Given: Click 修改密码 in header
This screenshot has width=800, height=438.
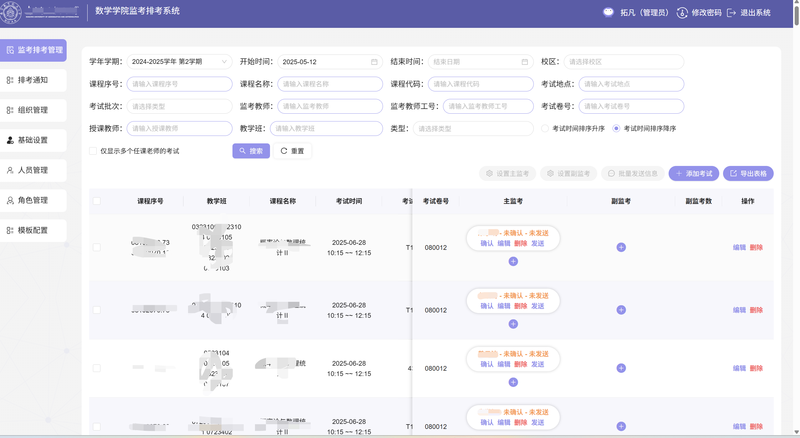Looking at the screenshot, I should [699, 13].
